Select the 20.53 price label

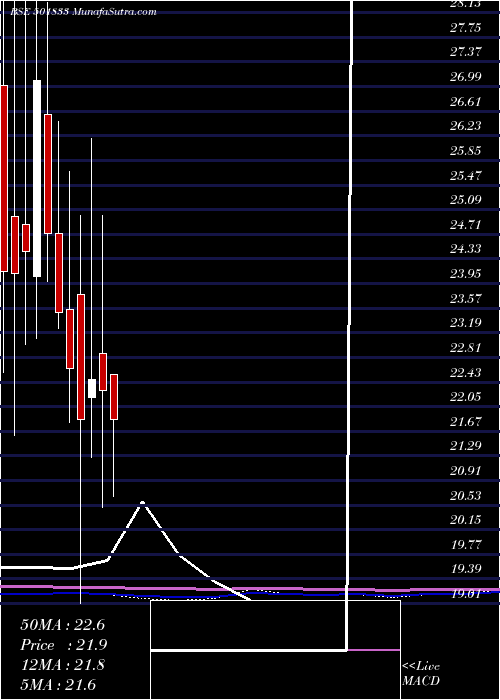[x=465, y=496]
